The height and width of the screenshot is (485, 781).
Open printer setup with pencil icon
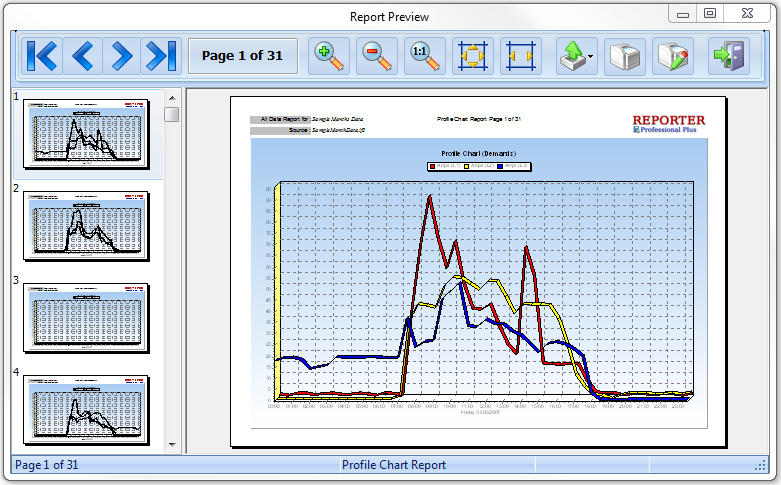pyautogui.click(x=672, y=56)
